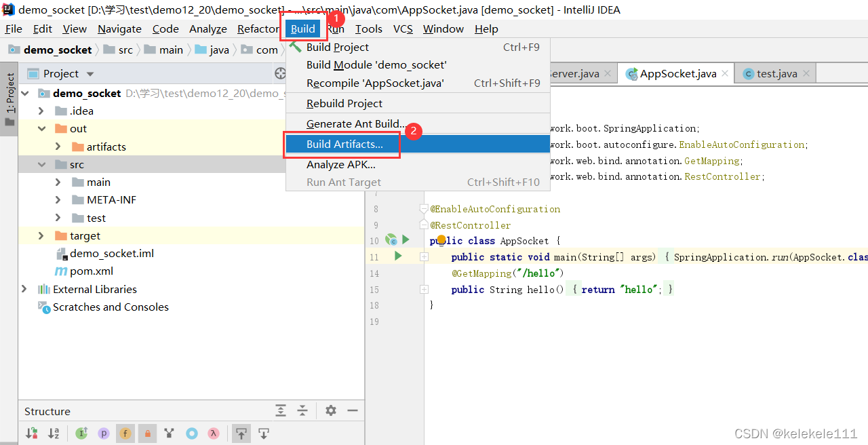Expand the artifacts folder
Screen dimensions: 868x445
(x=58, y=147)
